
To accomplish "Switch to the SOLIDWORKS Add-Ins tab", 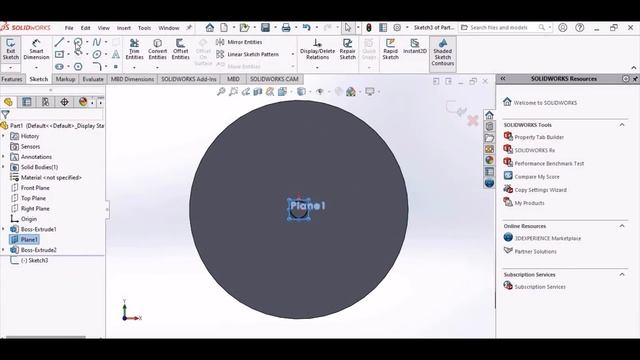I will (x=189, y=79).
